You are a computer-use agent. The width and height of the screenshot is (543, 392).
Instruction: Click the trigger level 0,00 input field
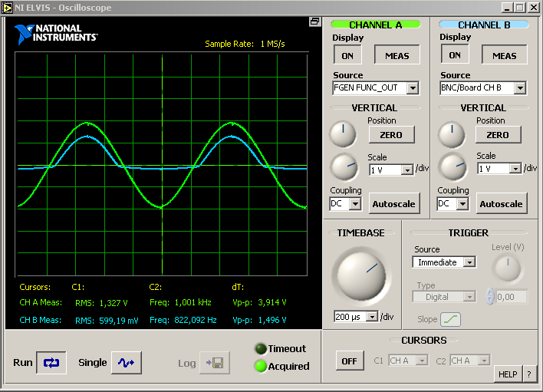511,297
